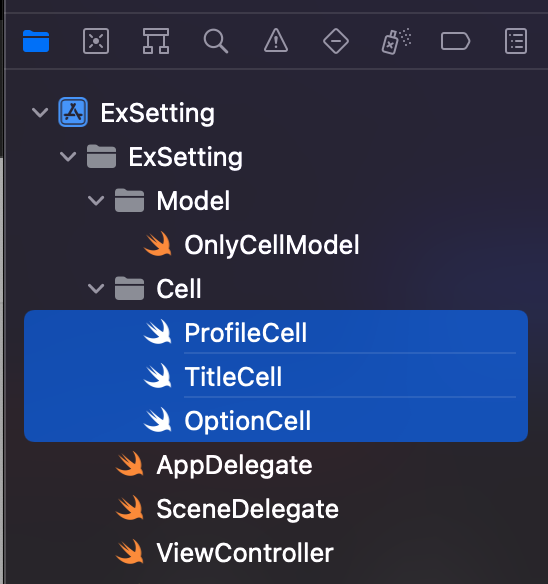548x584 pixels.
Task: Open the Issue navigator warning triangle
Action: click(276, 40)
